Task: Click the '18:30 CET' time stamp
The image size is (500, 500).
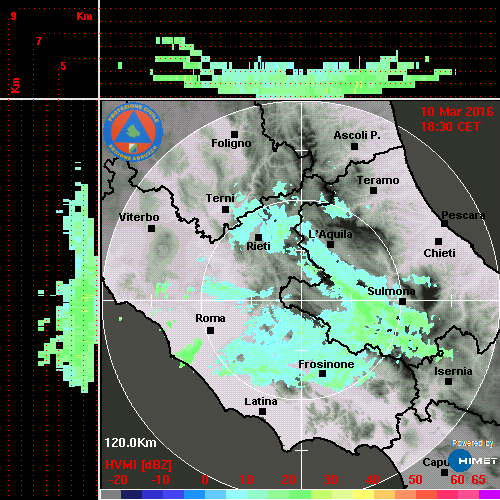Action: (x=450, y=127)
